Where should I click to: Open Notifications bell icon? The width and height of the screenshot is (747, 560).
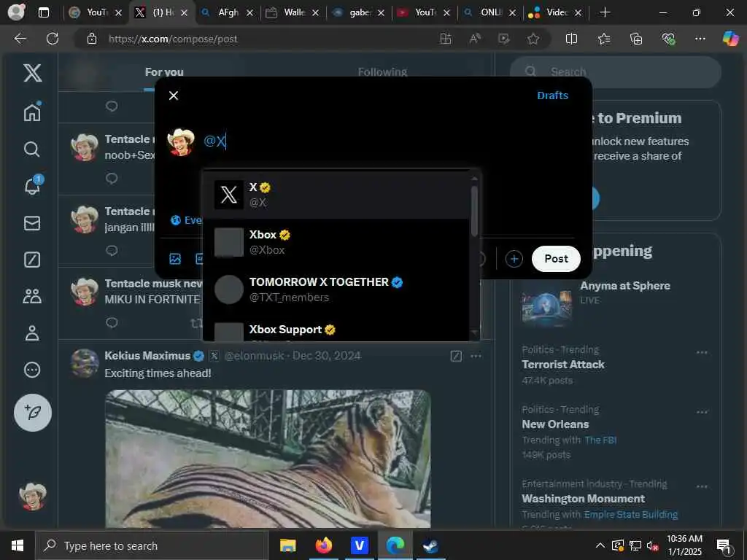[x=32, y=186]
